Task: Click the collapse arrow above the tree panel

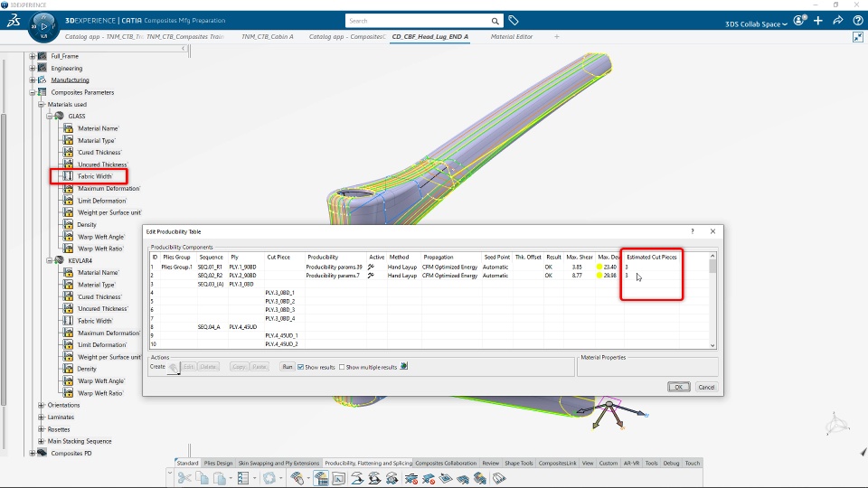Action: click(184, 49)
